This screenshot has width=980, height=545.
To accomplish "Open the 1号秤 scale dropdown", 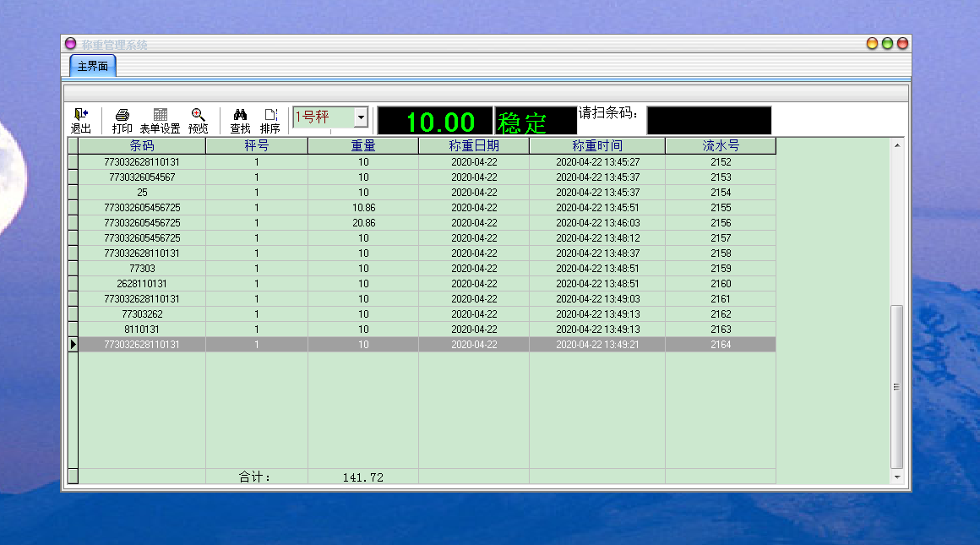I will (x=361, y=117).
